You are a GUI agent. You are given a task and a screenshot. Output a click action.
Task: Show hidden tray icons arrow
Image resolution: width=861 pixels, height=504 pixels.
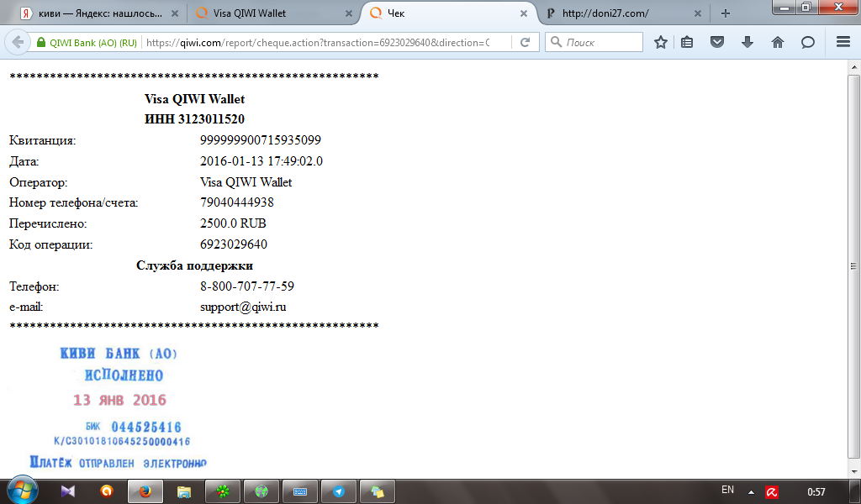(x=751, y=492)
